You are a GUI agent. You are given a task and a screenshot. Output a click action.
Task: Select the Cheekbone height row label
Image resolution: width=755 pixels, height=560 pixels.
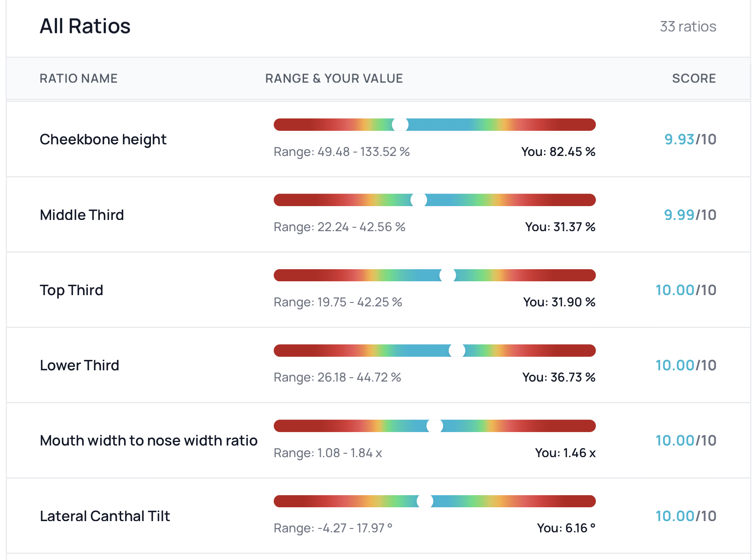tap(103, 140)
